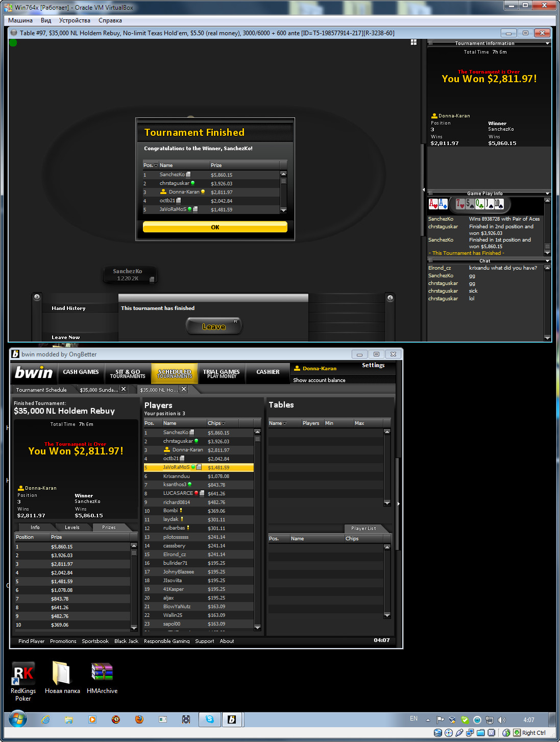The image size is (560, 742).
Task: Open the HMArchive desktop icon
Action: [102, 678]
